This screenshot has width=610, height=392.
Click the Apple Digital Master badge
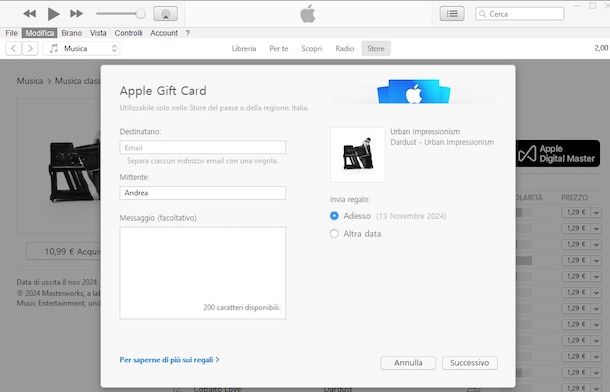click(558, 154)
